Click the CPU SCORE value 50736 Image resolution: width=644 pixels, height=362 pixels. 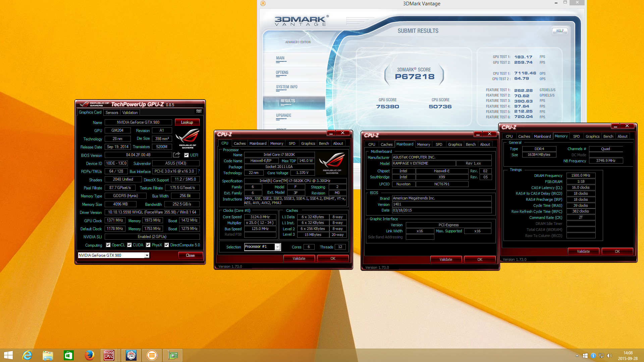click(x=440, y=107)
